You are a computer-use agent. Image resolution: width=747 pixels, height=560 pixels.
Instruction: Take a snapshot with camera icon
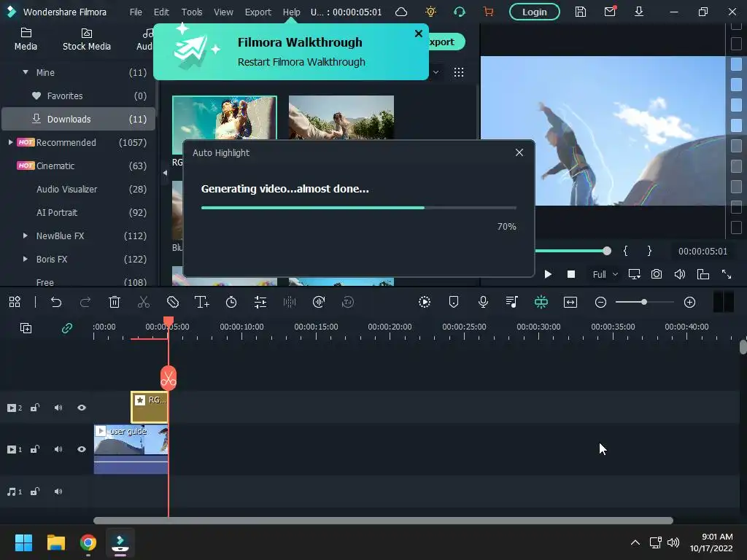(657, 274)
